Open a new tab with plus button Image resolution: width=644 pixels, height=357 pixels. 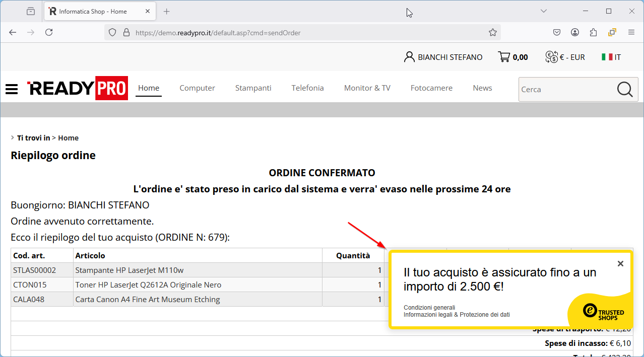[167, 11]
